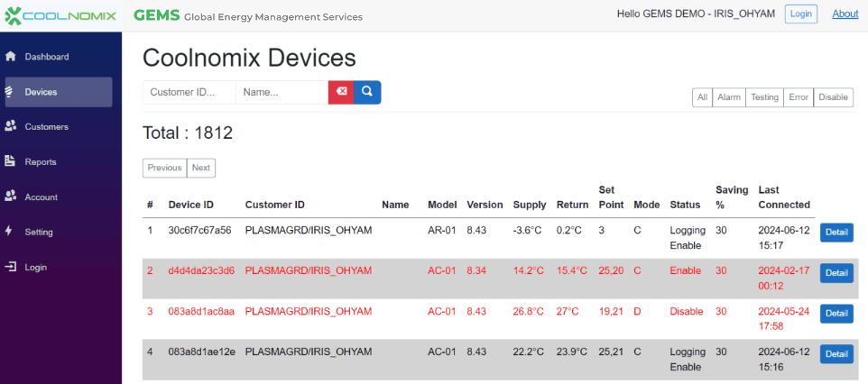868x384 pixels.
Task: Click the Dashboard home icon in sidebar
Action: (x=11, y=57)
